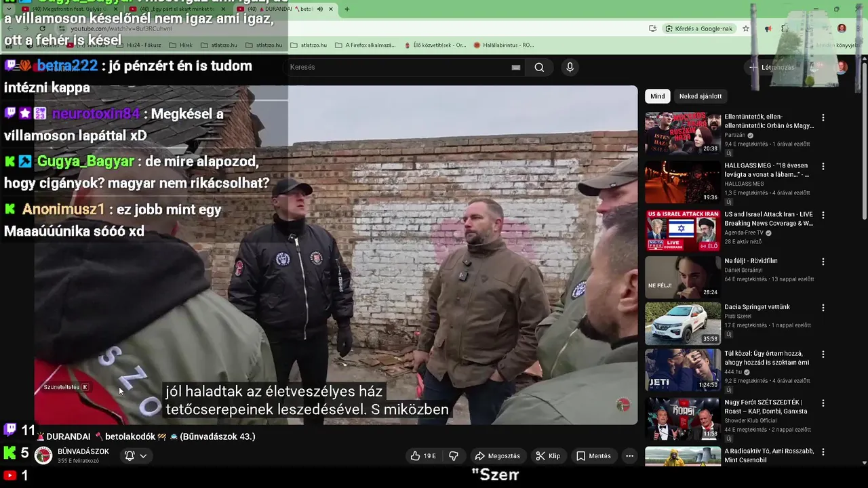
Task: Click the Létrehozás create button
Action: pyautogui.click(x=771, y=67)
